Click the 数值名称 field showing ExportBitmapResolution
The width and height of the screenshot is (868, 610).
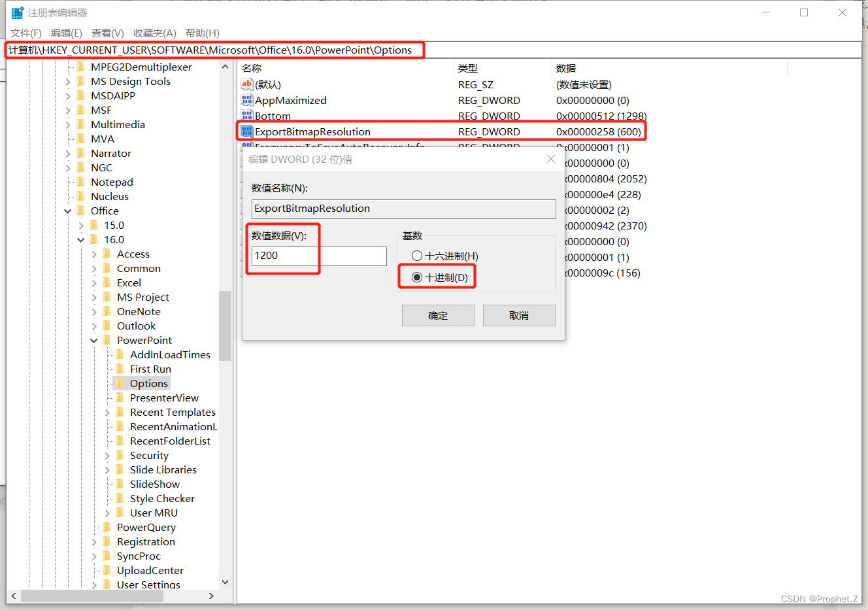pyautogui.click(x=404, y=209)
